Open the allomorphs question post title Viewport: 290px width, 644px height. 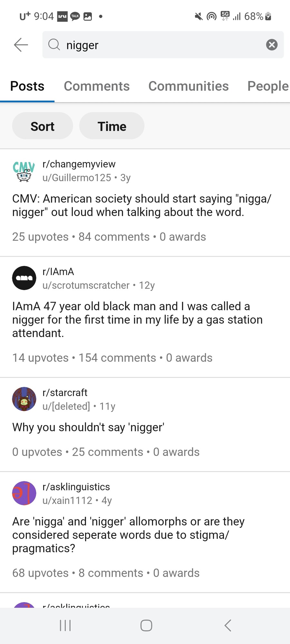[x=128, y=535]
